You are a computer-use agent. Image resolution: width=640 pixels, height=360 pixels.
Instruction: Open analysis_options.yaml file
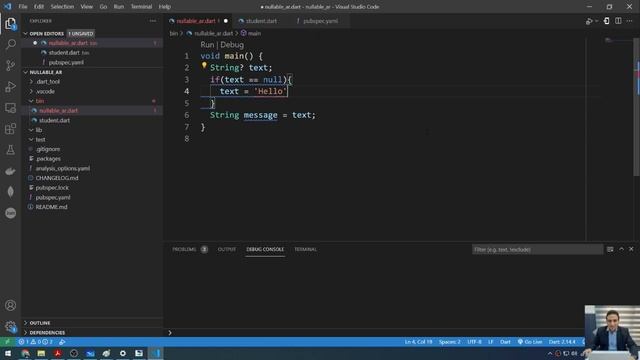tap(62, 168)
